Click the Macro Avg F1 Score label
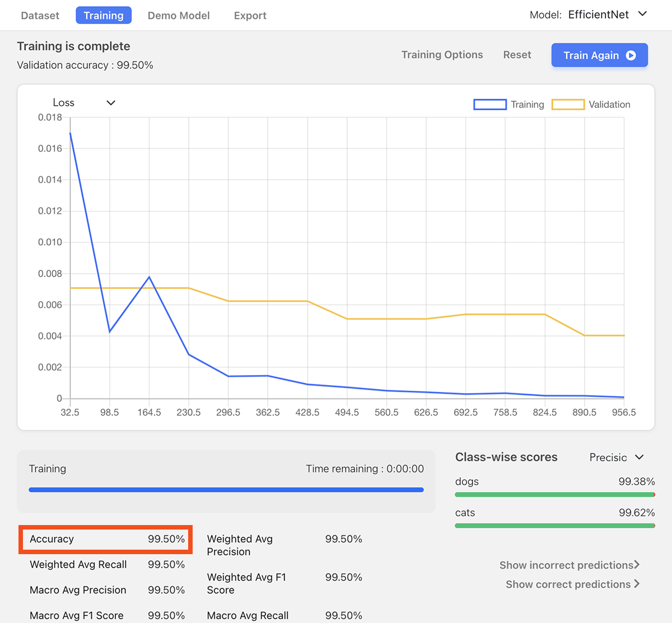This screenshot has width=672, height=623. (x=77, y=616)
